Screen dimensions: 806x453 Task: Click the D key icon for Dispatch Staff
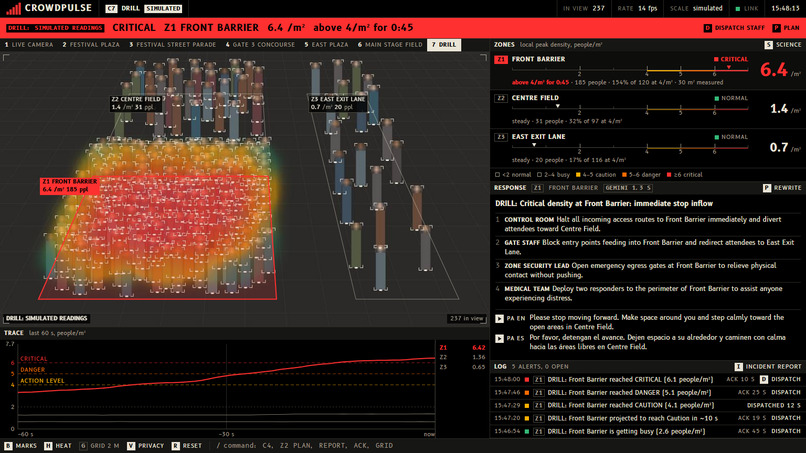pos(707,28)
